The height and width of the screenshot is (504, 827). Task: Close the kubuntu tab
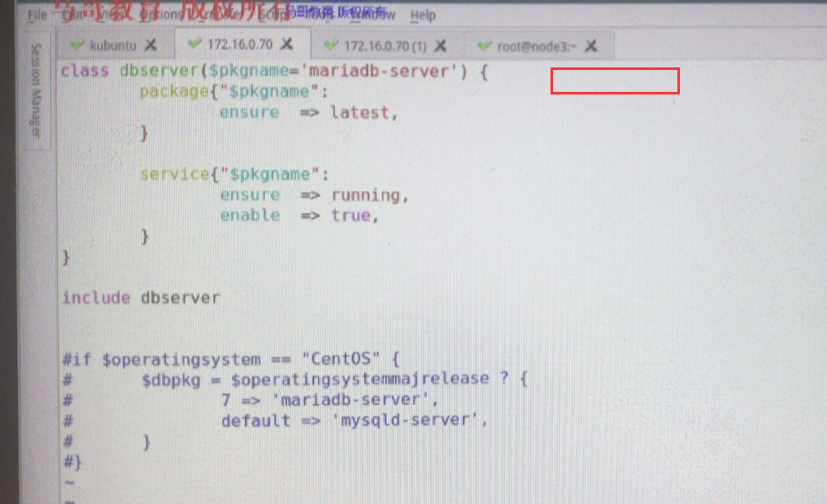tap(151, 45)
